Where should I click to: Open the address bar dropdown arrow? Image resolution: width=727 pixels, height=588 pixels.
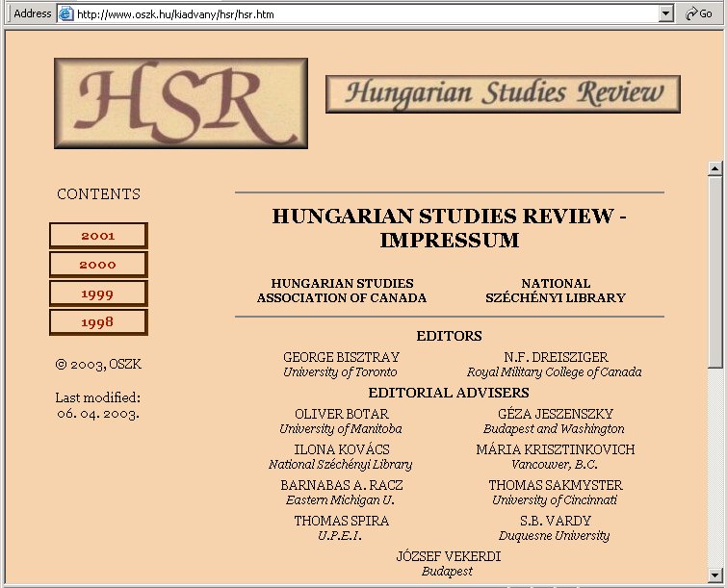pyautogui.click(x=665, y=13)
